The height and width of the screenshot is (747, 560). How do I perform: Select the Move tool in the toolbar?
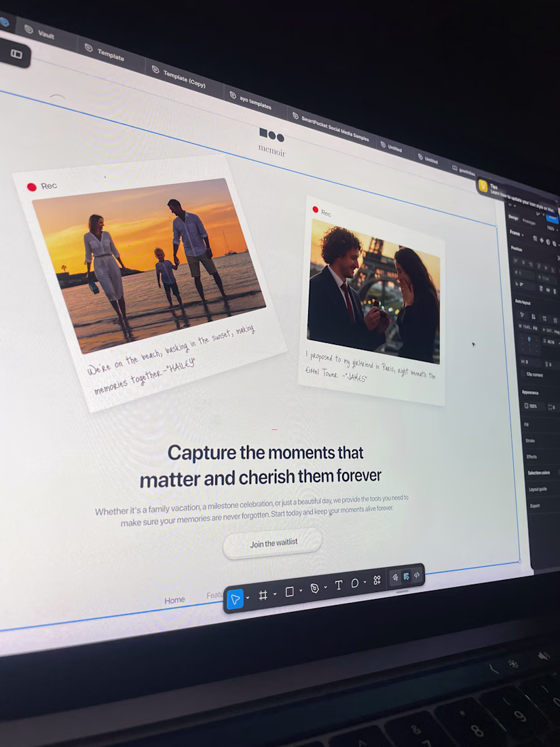coord(236,599)
